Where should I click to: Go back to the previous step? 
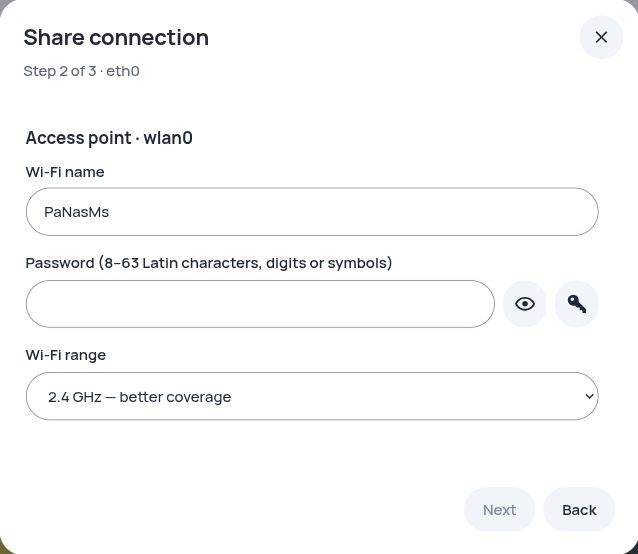click(x=579, y=510)
